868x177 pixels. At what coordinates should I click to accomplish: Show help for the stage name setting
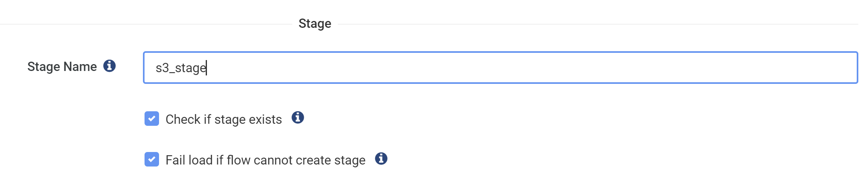[110, 66]
